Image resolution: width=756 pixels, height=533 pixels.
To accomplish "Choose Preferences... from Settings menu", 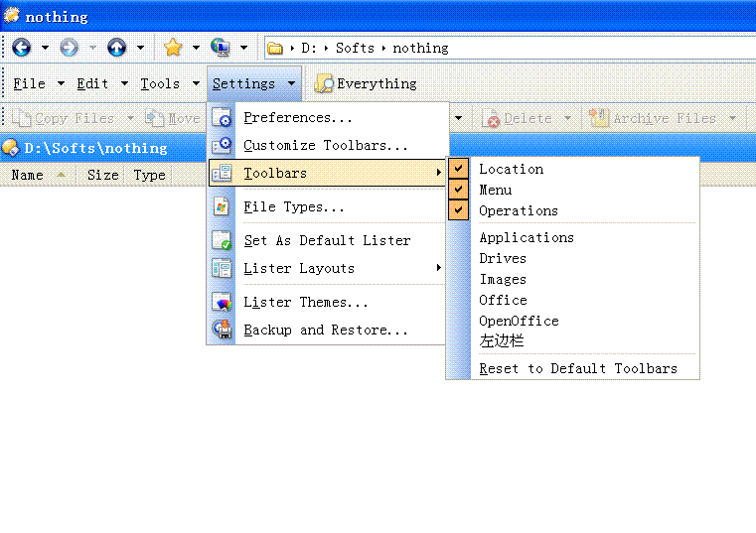I will pos(298,117).
